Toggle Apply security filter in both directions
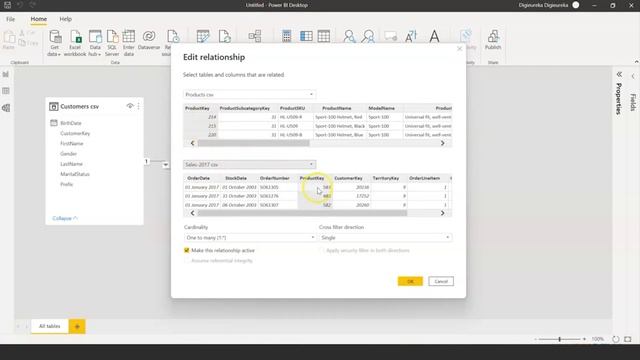 [x=322, y=250]
